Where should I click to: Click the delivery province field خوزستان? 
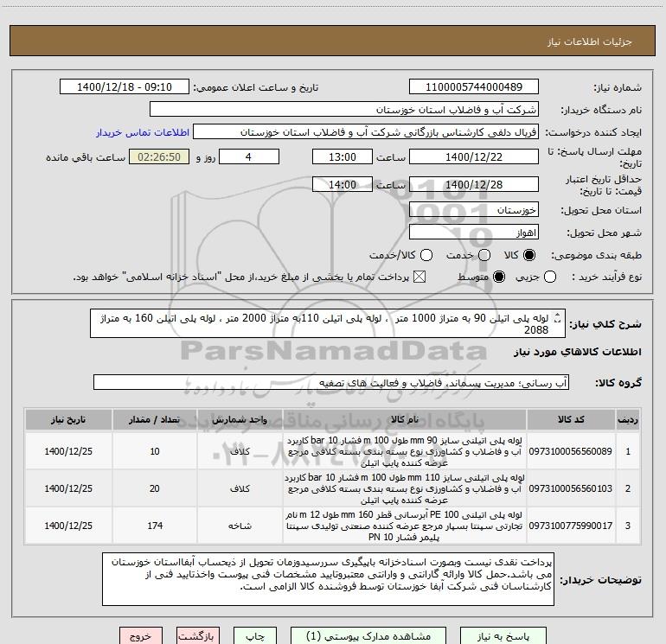(x=474, y=210)
